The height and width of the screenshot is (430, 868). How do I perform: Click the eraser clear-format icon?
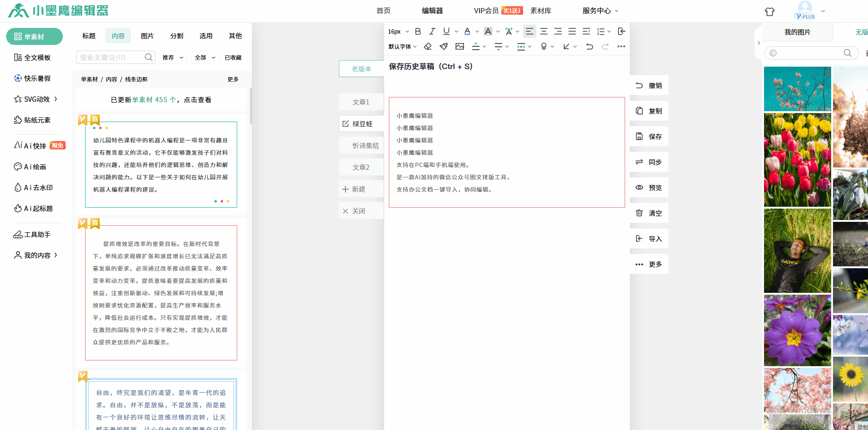[x=428, y=46]
